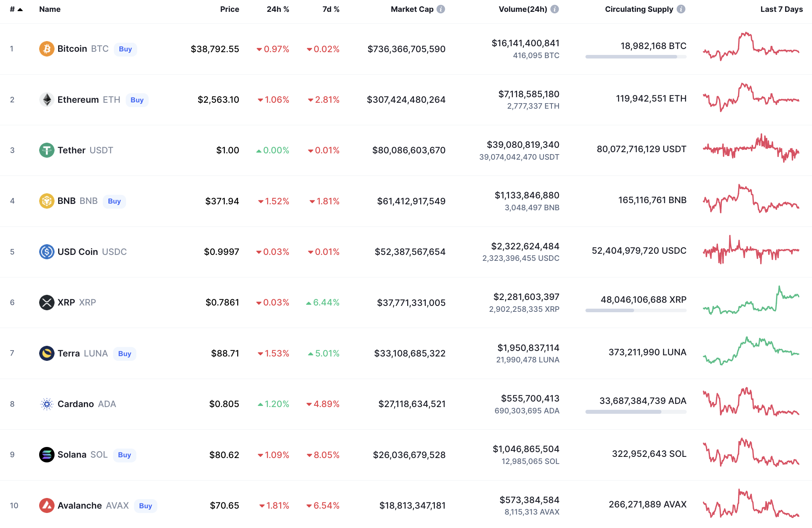Click the Circulating Supply info icon

point(681,9)
